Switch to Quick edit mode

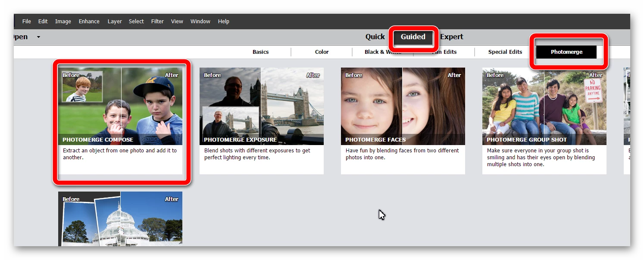tap(375, 37)
